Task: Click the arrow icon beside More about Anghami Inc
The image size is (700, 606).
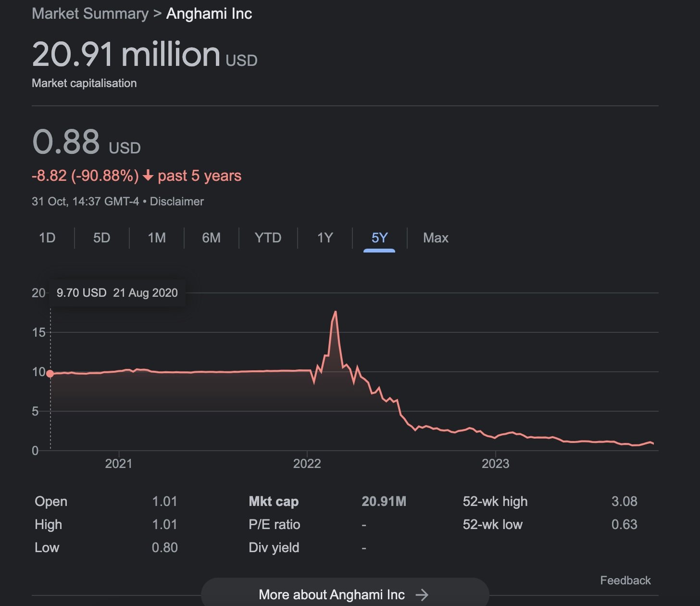Action: pos(422,595)
